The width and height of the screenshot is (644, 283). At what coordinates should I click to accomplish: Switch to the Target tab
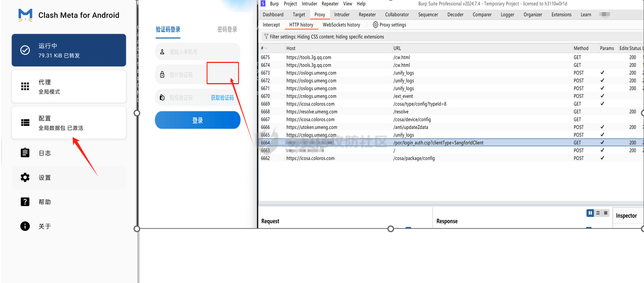(x=299, y=14)
